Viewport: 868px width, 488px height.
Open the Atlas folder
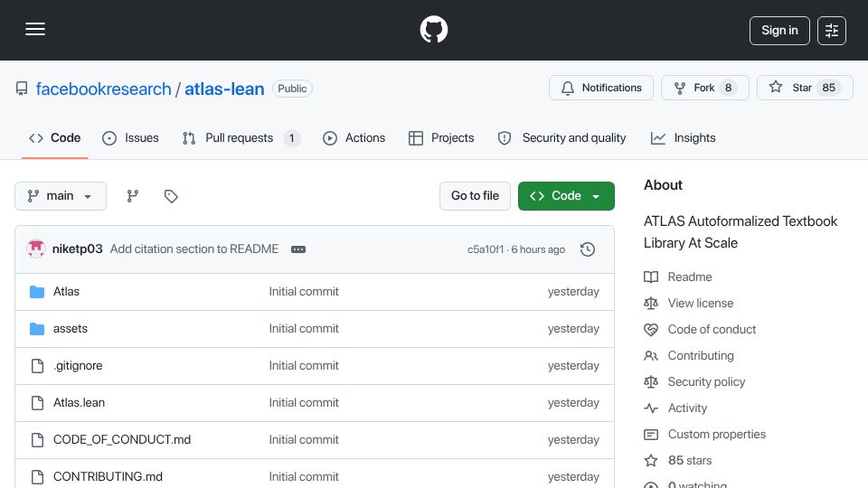[66, 292]
